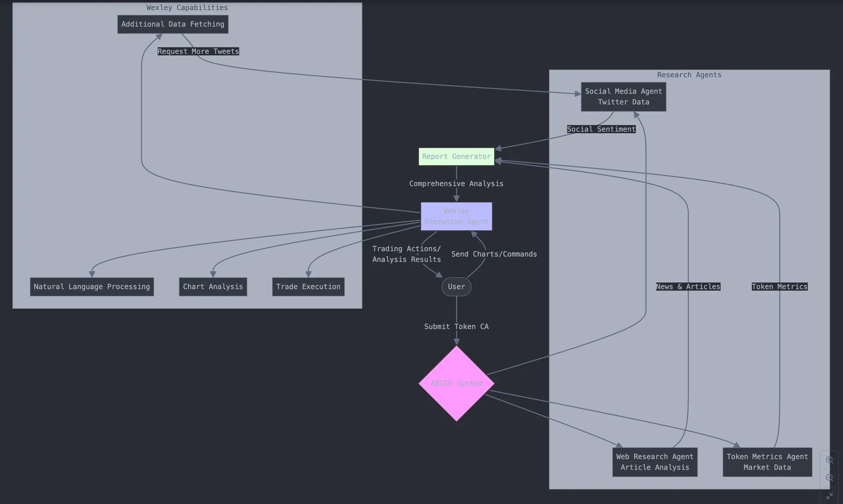Click the Wexley Capabilities group title
The image size is (843, 504).
click(x=187, y=7)
